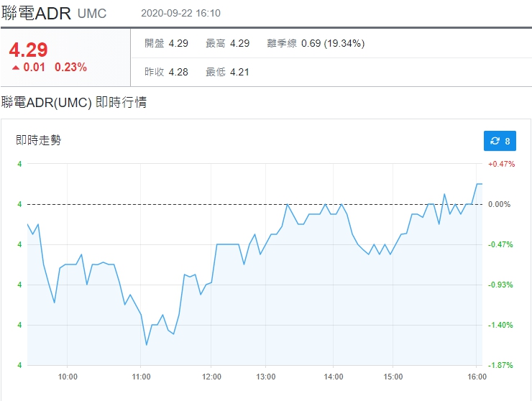Click the 0.23% percentage change value
The image size is (532, 401).
pos(70,68)
